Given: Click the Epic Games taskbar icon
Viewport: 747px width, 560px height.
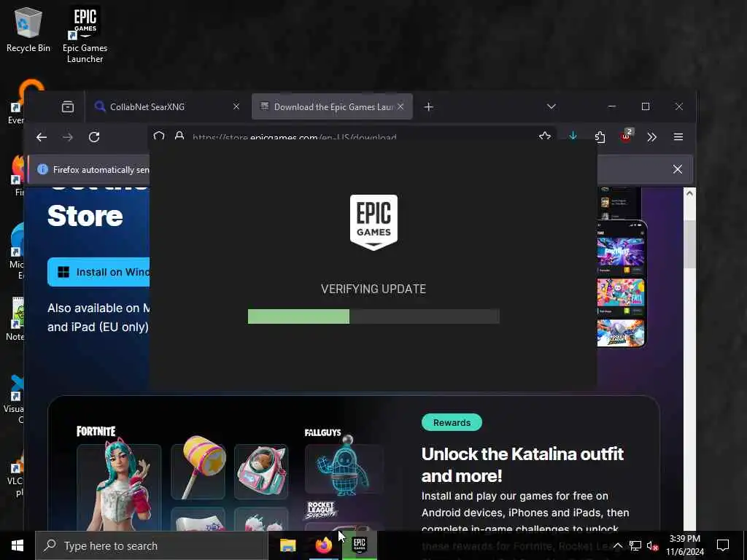Looking at the screenshot, I should point(360,545).
